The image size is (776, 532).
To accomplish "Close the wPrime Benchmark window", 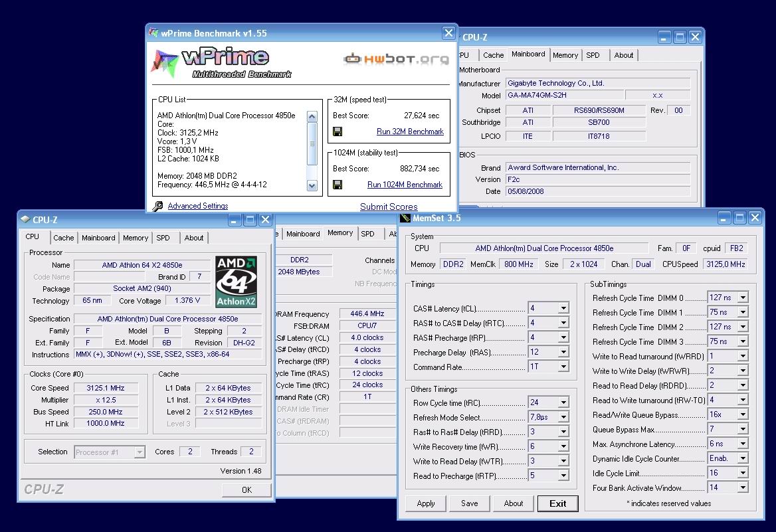I will pyautogui.click(x=448, y=33).
